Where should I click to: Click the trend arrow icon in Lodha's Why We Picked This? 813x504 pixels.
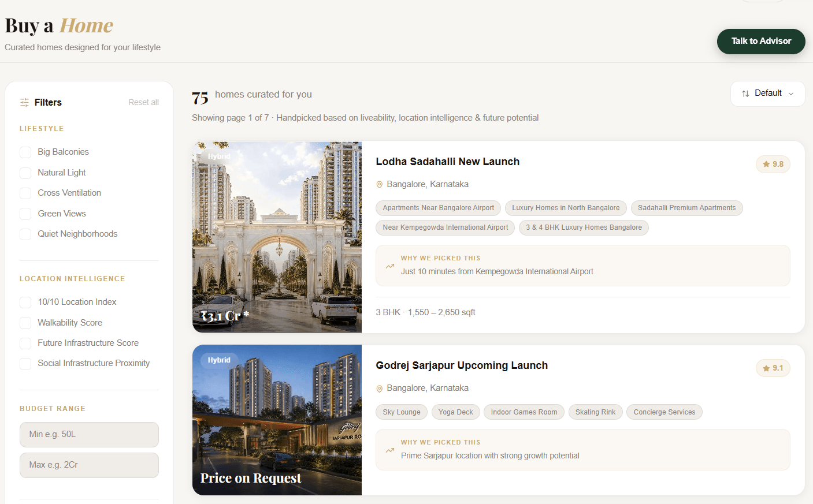(390, 266)
